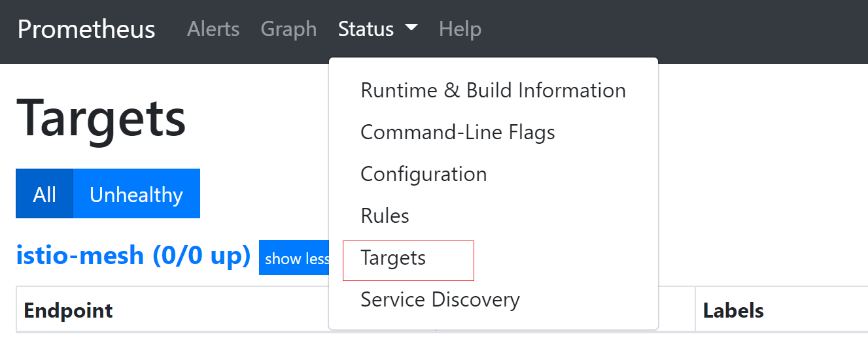
Task: Select the All filter button
Action: coord(44,194)
